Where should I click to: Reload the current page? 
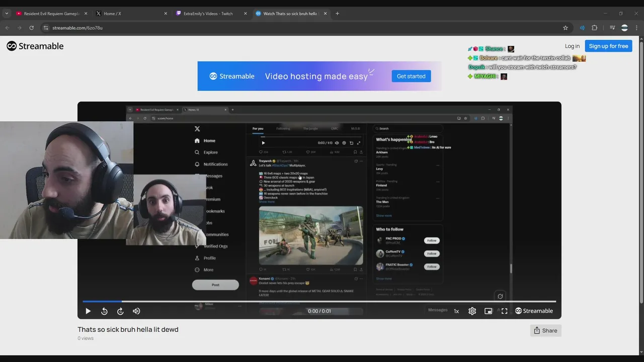pos(31,28)
